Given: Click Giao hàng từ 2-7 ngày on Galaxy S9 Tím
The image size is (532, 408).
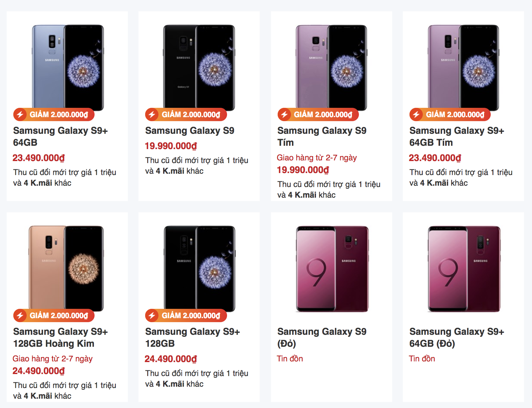Looking at the screenshot, I should tap(317, 158).
